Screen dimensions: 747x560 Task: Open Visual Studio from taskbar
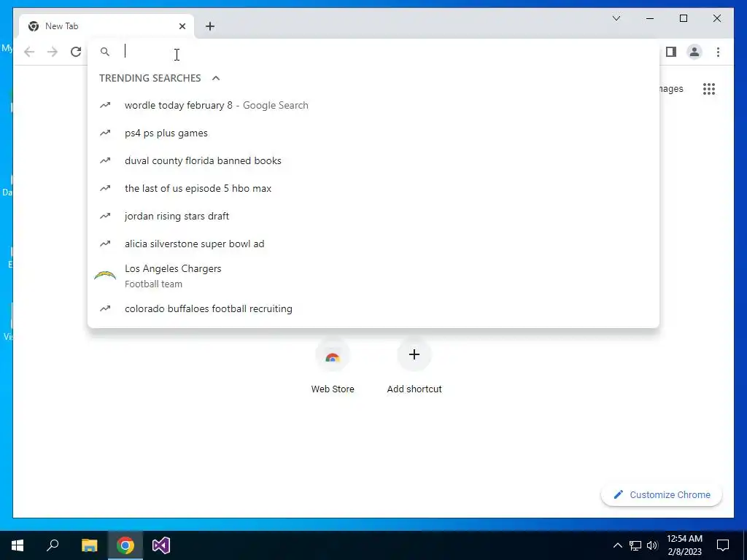[161, 545]
